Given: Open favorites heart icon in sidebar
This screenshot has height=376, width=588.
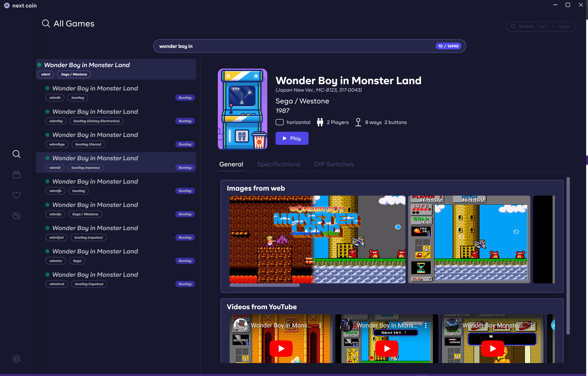Looking at the screenshot, I should (16, 195).
